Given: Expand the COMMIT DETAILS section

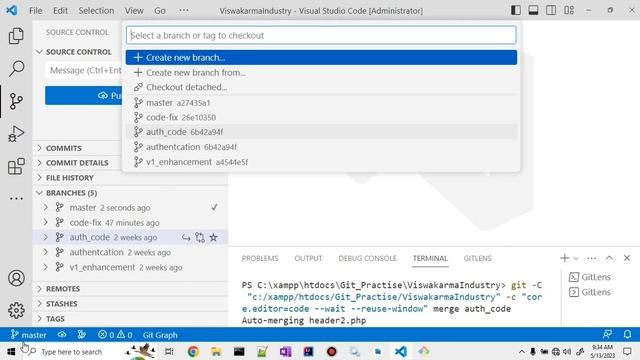Looking at the screenshot, I should [40, 162].
